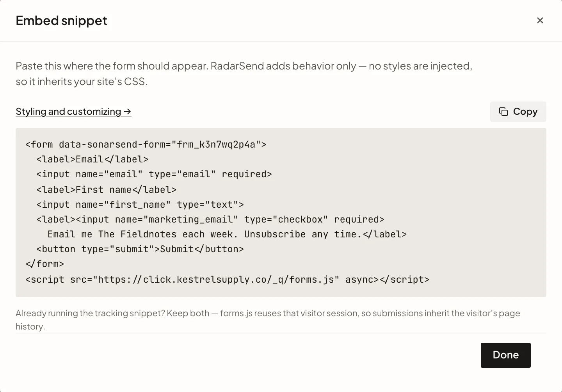
Task: Click the "Embed snippet" dialog title
Action: point(61,20)
